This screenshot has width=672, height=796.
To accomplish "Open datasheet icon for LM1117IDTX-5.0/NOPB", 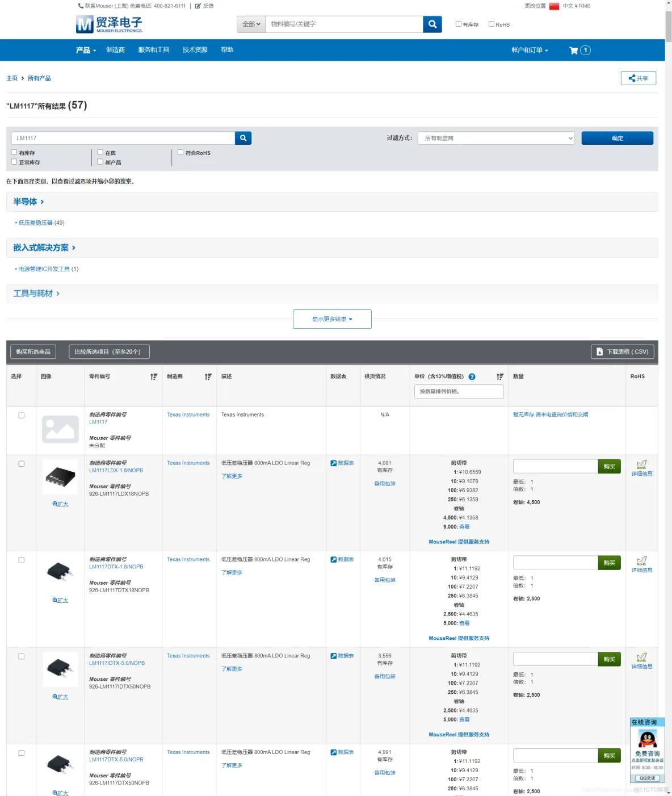I will click(x=334, y=656).
